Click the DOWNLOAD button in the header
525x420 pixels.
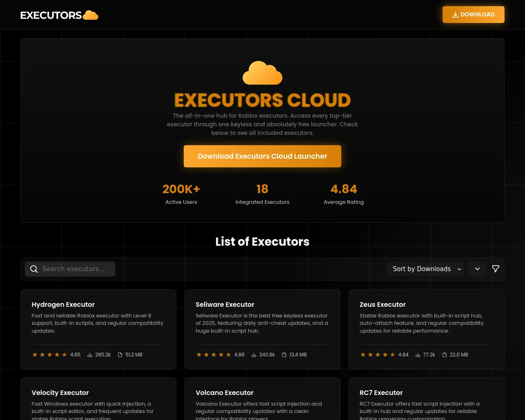point(473,15)
